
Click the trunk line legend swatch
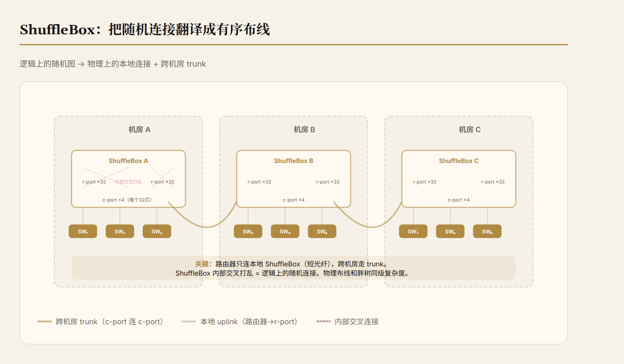click(x=45, y=321)
